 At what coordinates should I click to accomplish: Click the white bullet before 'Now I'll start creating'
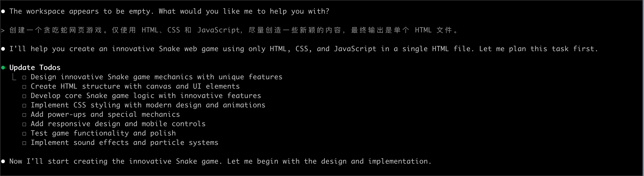pyautogui.click(x=3, y=162)
